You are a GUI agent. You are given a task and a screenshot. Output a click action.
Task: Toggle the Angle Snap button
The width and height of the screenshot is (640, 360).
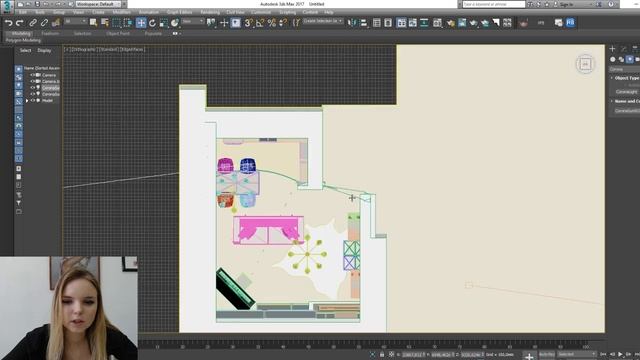tap(260, 23)
